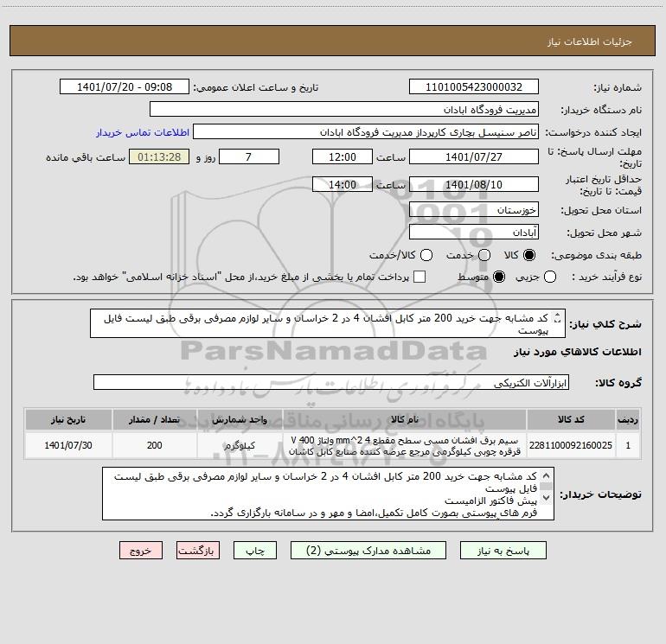Click the product name cell of row 1
Image resolution: width=666 pixels, height=644 pixels.
[405, 445]
